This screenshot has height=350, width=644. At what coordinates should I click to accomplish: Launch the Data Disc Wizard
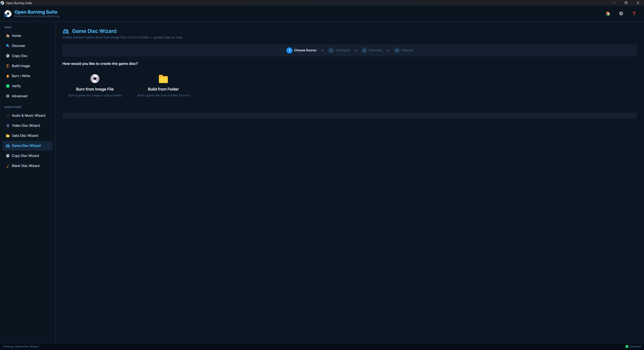(x=28, y=136)
